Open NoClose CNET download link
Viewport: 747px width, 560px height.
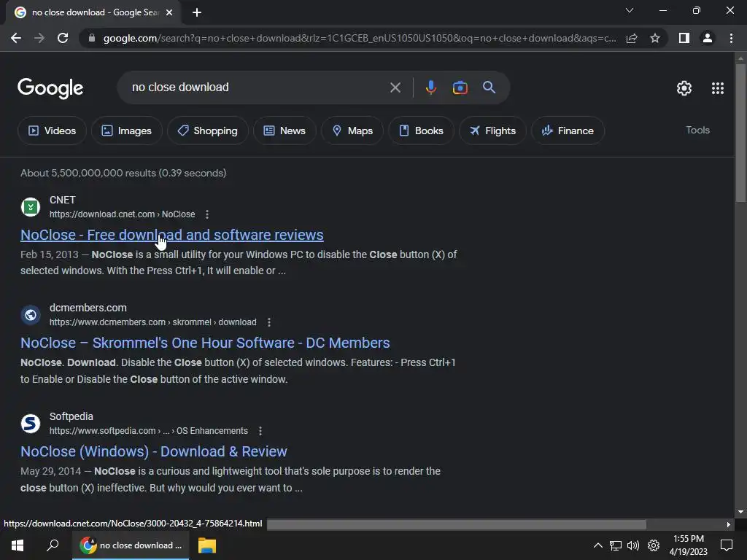pos(172,235)
